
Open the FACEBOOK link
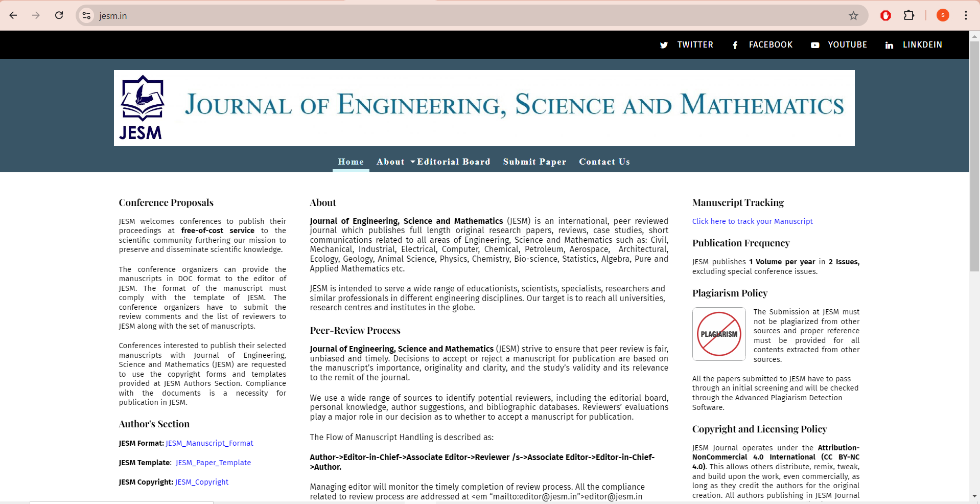771,45
